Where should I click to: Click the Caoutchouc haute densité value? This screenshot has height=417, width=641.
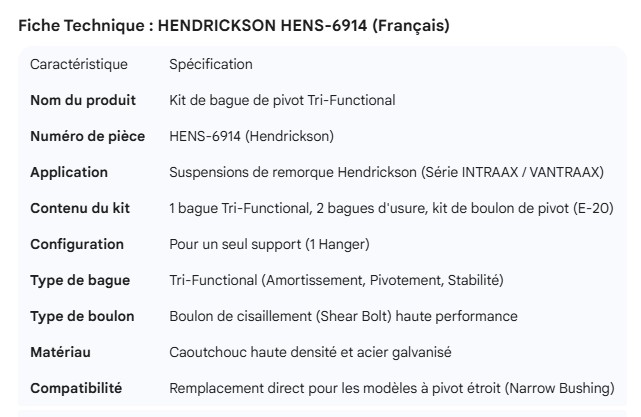click(x=310, y=352)
